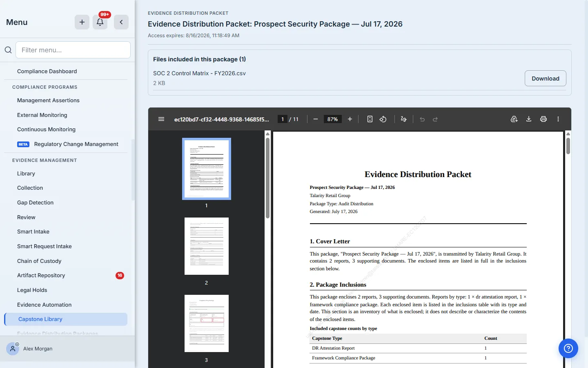Click the Access expires date text

click(x=194, y=36)
